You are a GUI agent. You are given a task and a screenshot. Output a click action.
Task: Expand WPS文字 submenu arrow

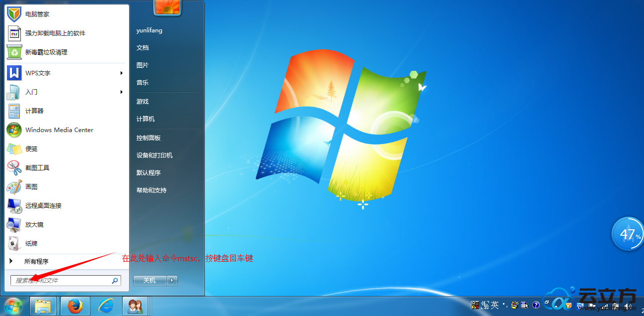(122, 73)
